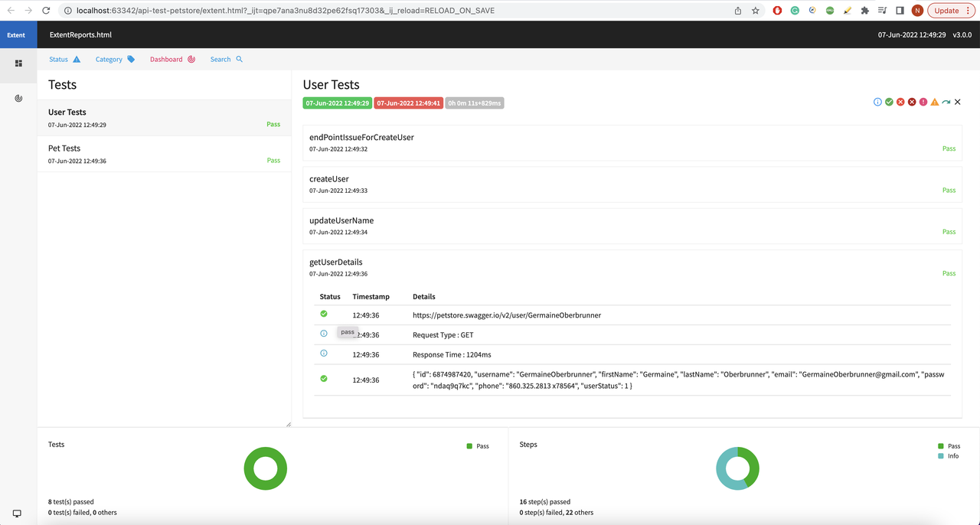Click the Details column header
Viewport: 980px width, 525px height.
(424, 297)
